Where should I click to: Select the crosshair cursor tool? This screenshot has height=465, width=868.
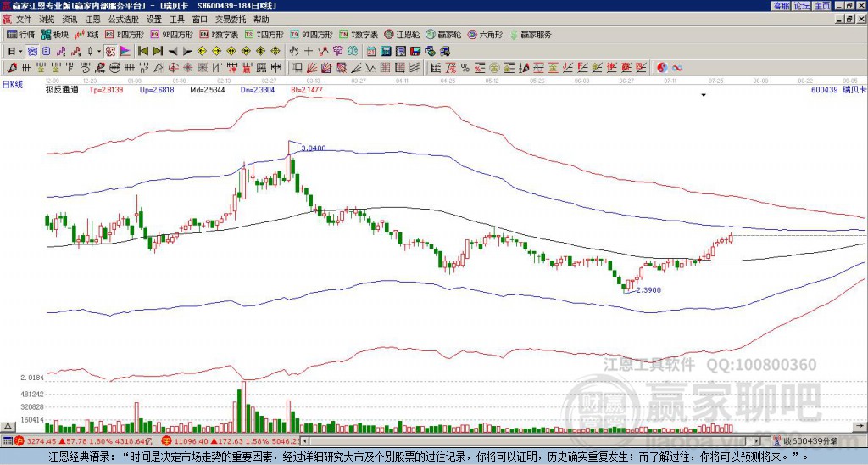click(x=309, y=52)
